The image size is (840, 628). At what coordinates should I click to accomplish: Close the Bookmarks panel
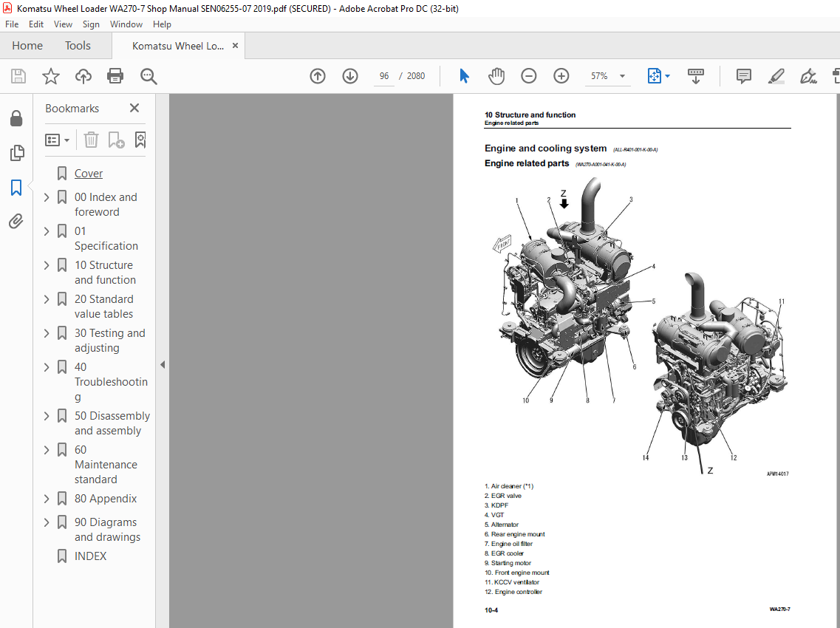coord(134,109)
